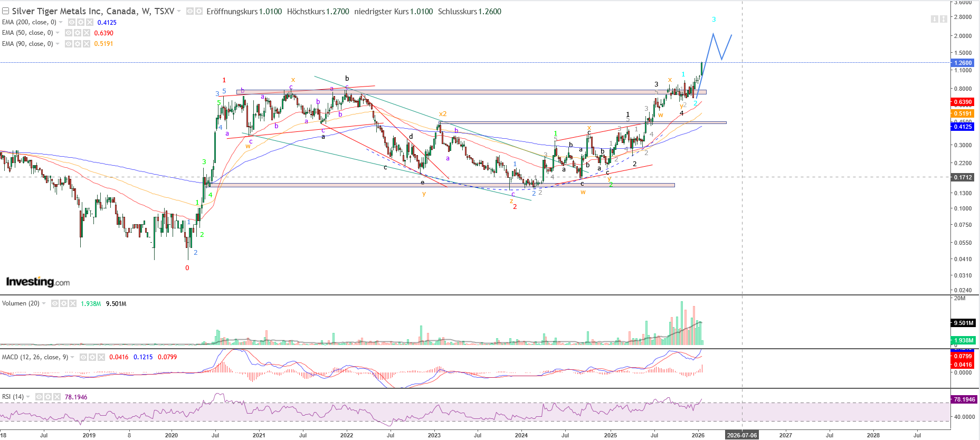The image size is (980, 440).
Task: Toggle RSI (14) visibility eye icon
Action: tap(39, 397)
